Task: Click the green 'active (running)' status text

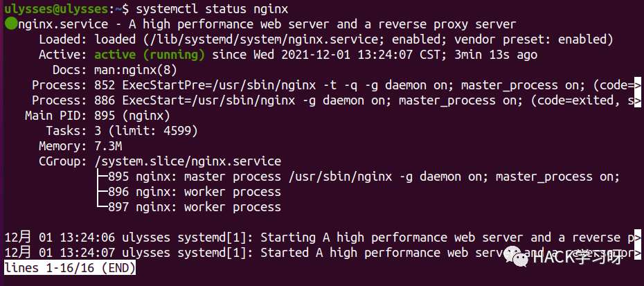Action: point(150,55)
